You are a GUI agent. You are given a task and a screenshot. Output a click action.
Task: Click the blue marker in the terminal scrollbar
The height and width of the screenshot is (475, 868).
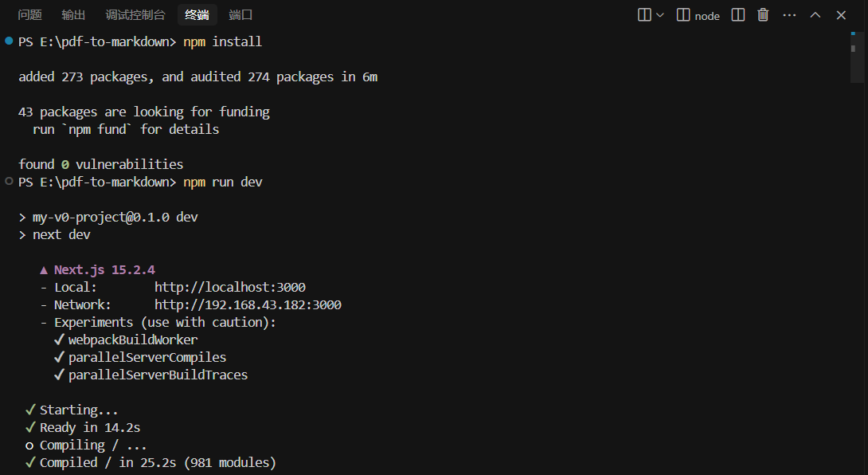853,35
